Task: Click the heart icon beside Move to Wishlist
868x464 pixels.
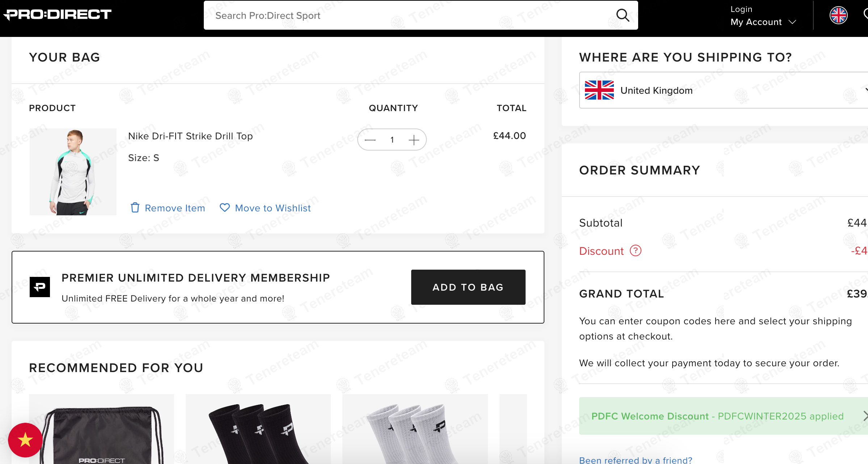Action: 224,208
